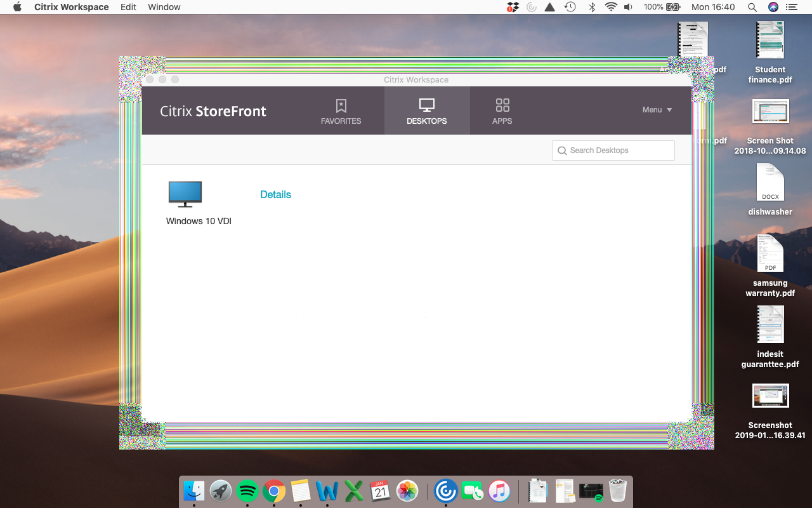Click the battery status indicator
812x508 pixels.
[662, 7]
